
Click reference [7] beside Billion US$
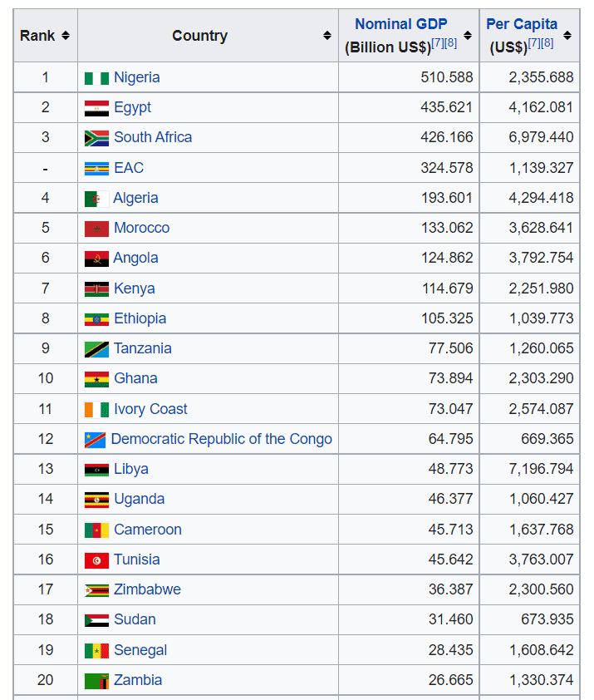pos(437,43)
